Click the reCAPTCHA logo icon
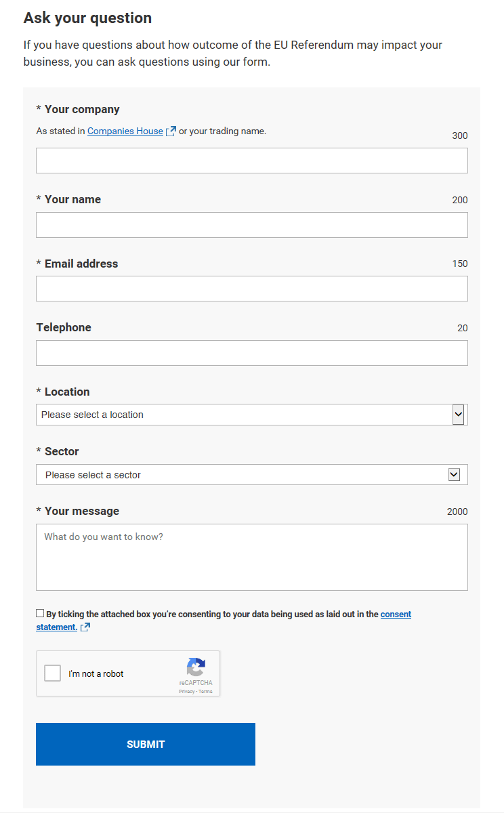The image size is (504, 813). pos(196,667)
